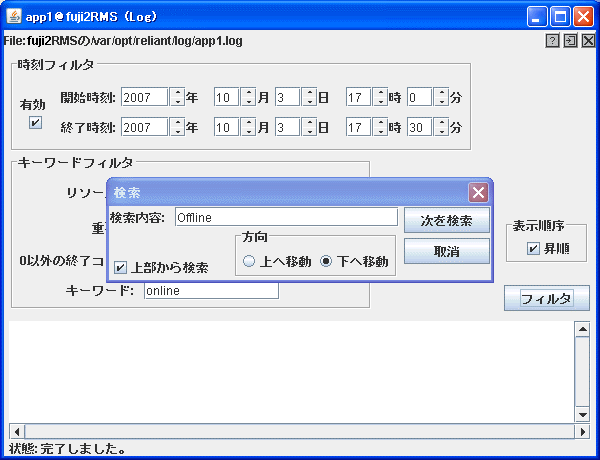The width and height of the screenshot is (600, 460).
Task: Toggle the 有効 time filter checkbox
Action: 36,122
